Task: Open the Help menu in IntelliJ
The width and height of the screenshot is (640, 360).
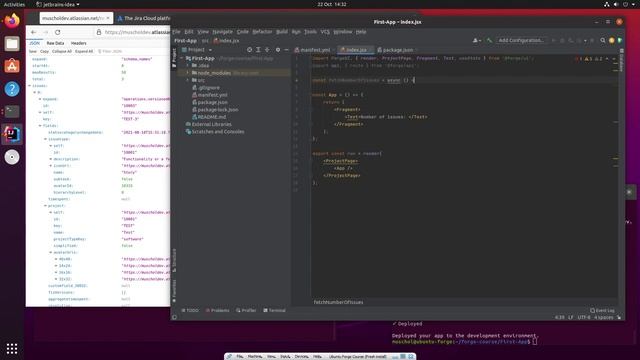Action: point(361,32)
